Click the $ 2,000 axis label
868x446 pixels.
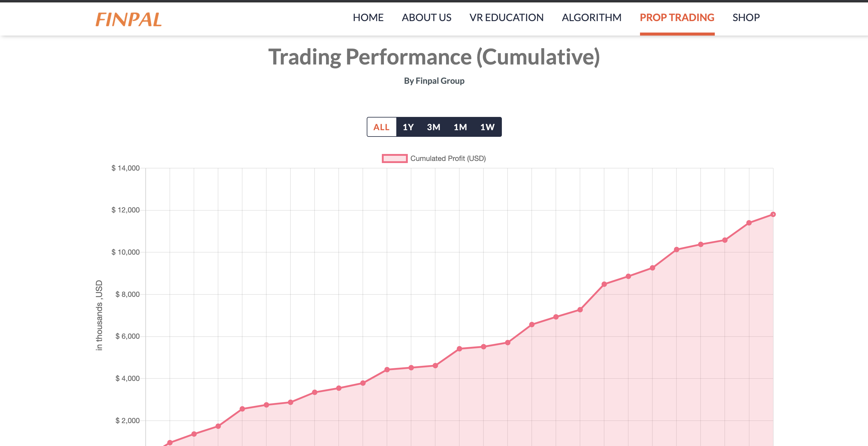[127, 420]
